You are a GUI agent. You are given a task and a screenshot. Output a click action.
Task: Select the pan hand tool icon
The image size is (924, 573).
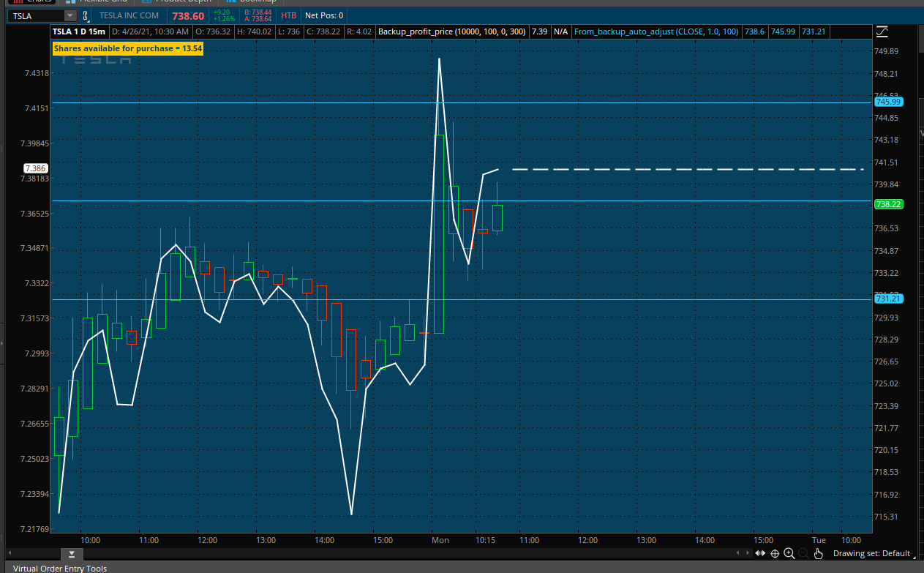click(x=819, y=553)
